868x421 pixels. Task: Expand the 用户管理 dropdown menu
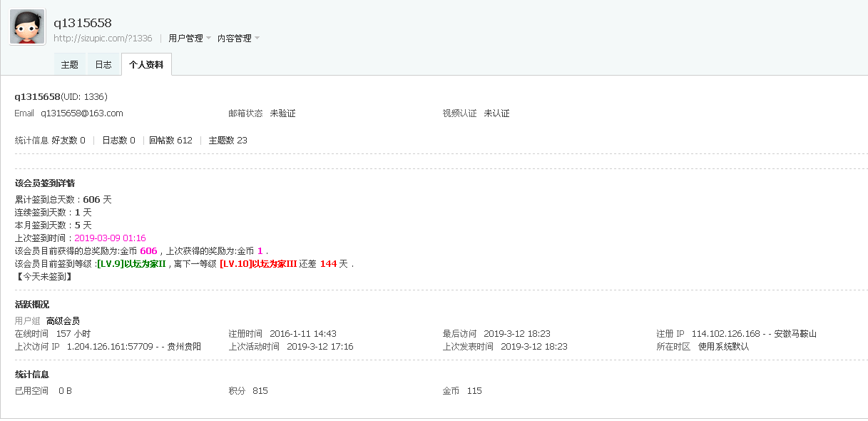pyautogui.click(x=190, y=39)
